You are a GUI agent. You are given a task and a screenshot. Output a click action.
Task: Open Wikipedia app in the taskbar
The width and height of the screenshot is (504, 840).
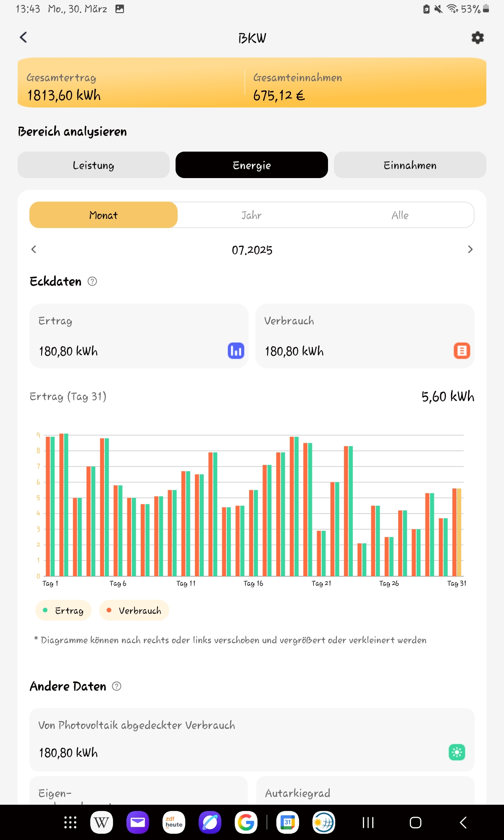101,822
